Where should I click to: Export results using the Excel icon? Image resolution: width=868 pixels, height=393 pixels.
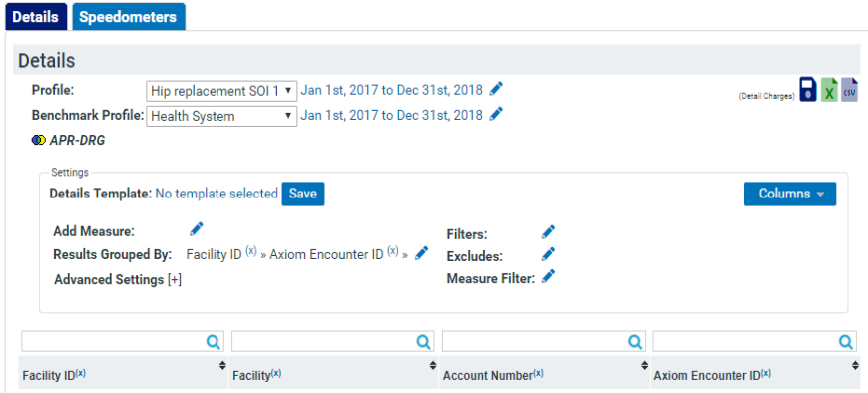829,90
